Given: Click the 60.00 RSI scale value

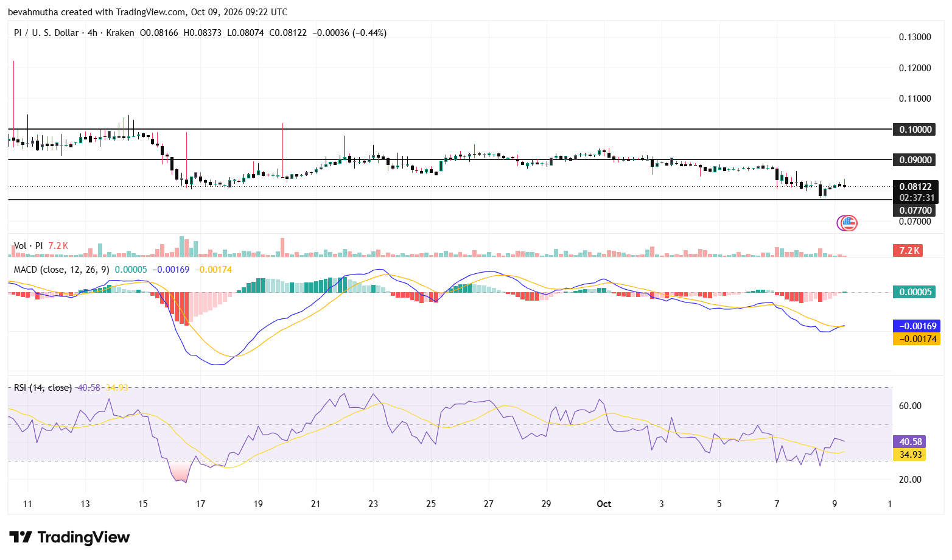Looking at the screenshot, I should (x=910, y=406).
